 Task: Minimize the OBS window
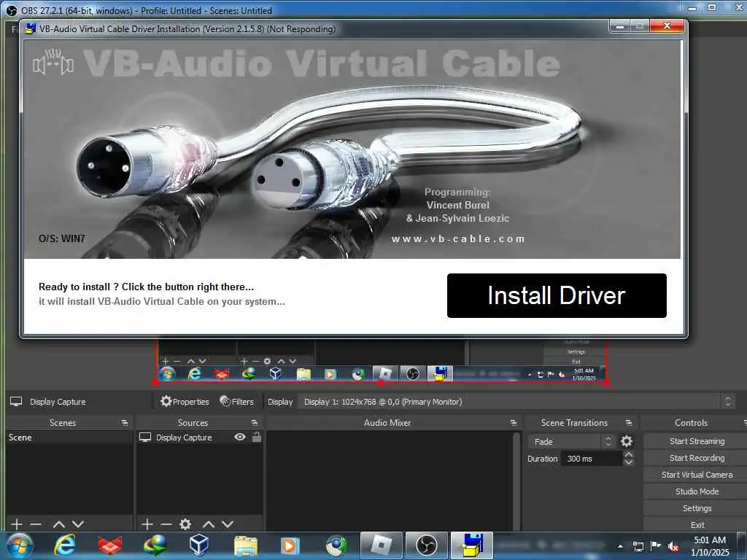[x=692, y=8]
